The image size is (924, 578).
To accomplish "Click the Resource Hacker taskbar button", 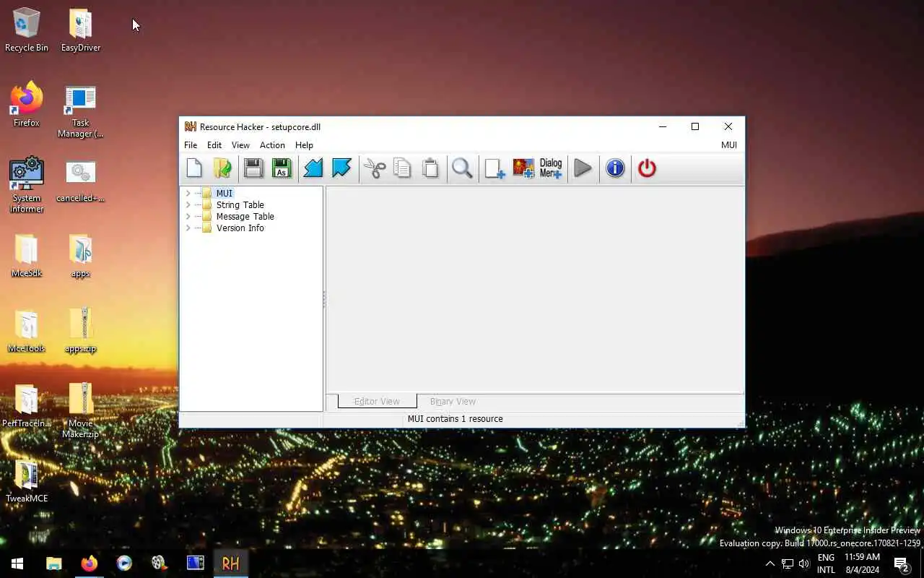I will tap(230, 564).
